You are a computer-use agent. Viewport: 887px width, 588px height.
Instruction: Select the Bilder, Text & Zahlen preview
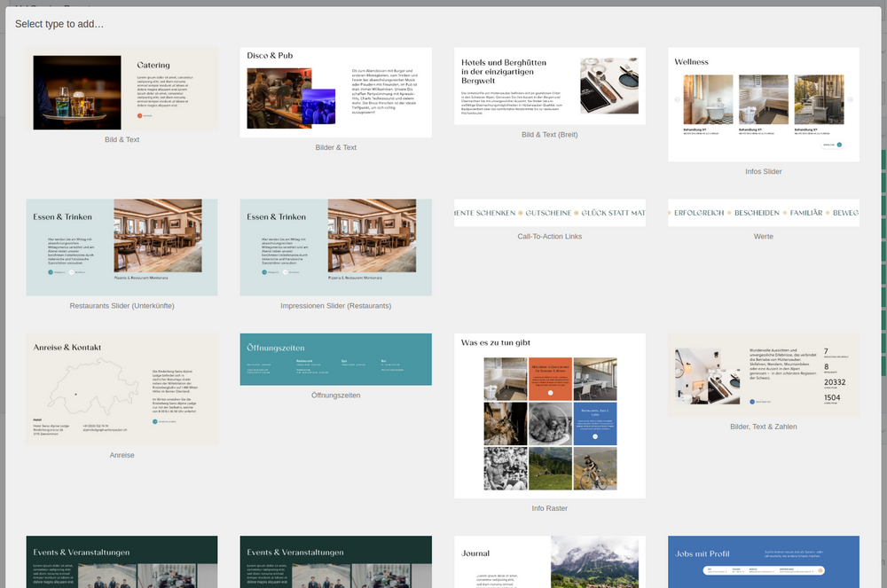click(763, 375)
